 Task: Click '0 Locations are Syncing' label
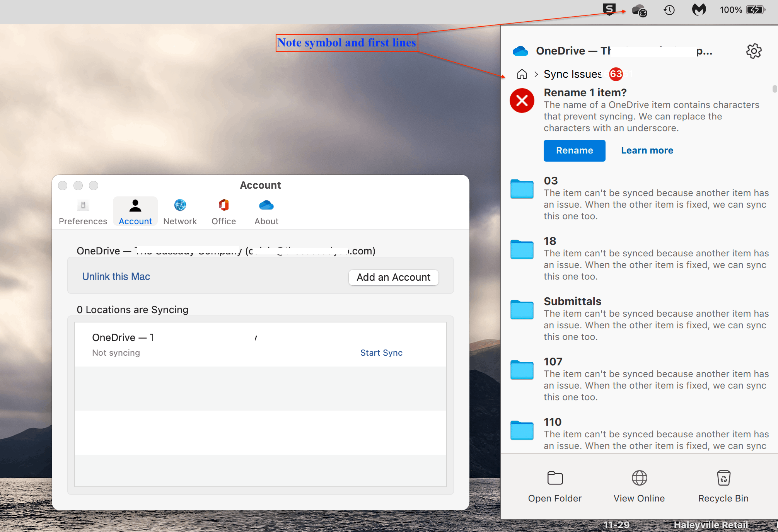(133, 310)
